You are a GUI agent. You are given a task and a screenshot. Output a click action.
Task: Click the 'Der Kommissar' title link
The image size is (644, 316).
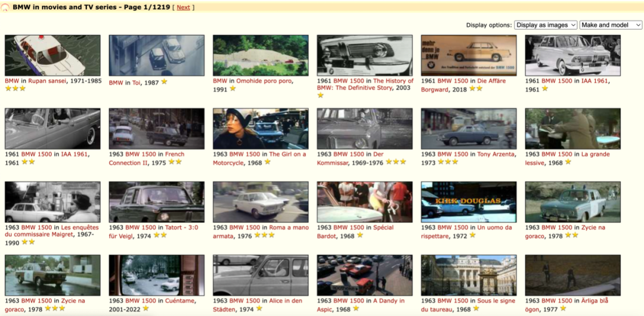tap(350, 158)
